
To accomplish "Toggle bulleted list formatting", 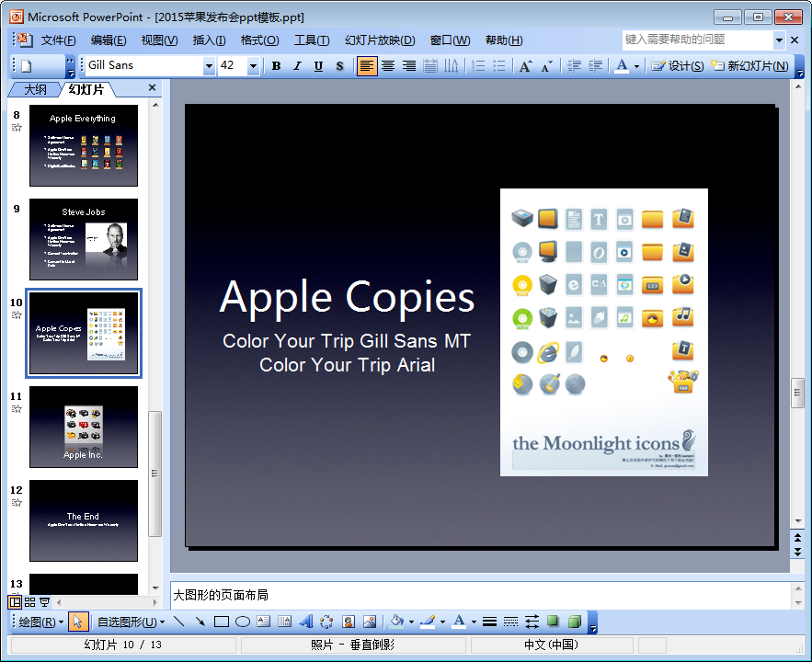I will click(499, 65).
